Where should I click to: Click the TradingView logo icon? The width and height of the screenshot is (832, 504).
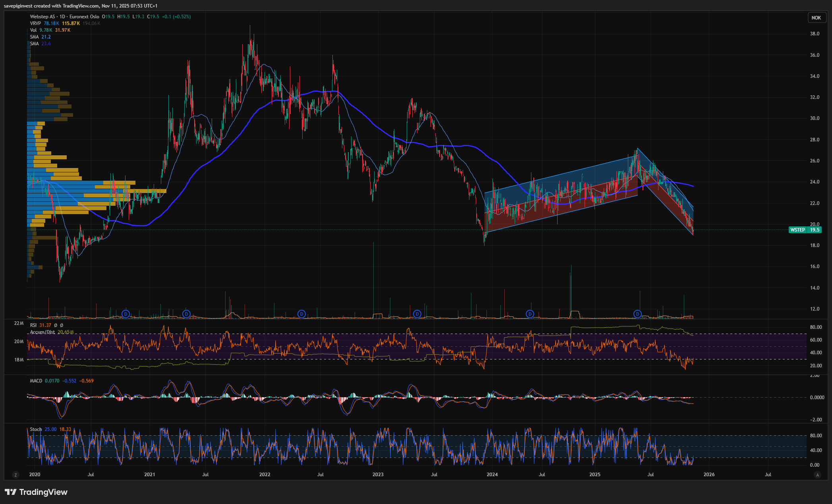click(11, 492)
